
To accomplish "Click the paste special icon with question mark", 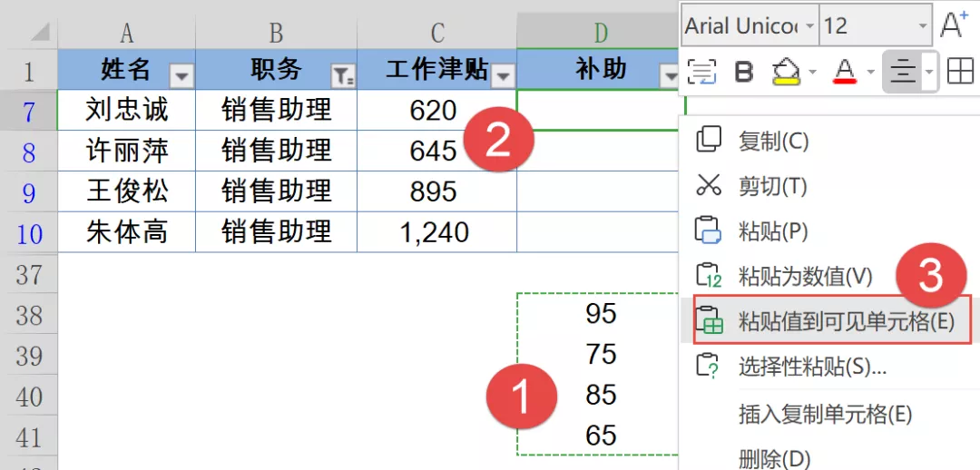I will click(709, 366).
